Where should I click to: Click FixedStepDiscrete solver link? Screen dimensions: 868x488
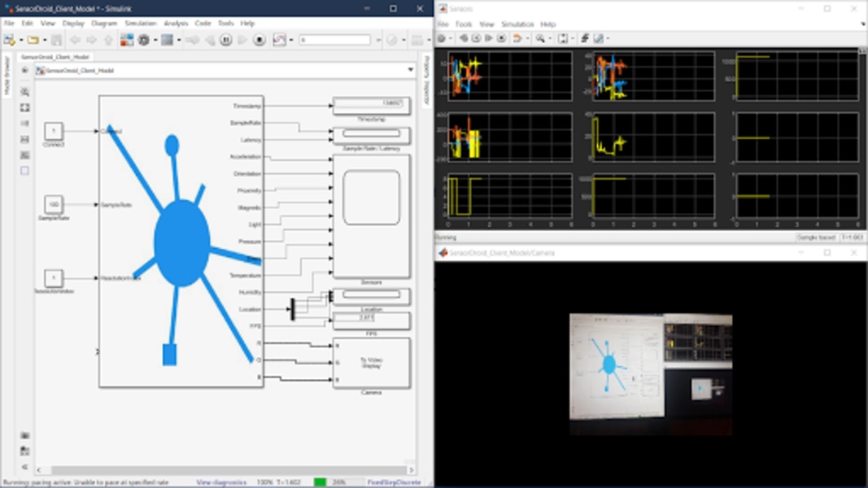point(395,482)
